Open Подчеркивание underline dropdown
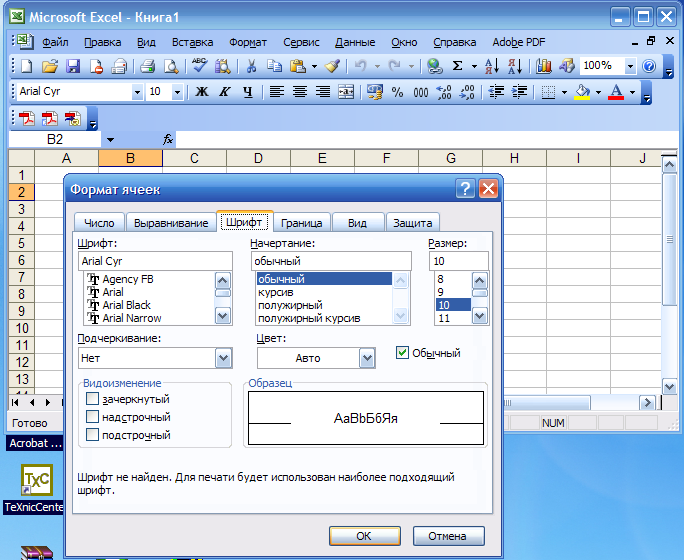 223,358
